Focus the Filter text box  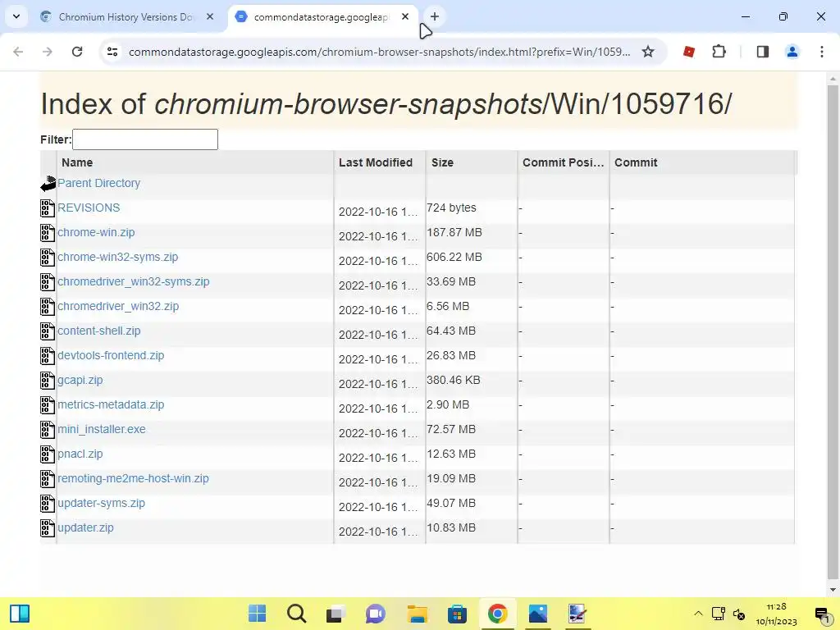[x=145, y=139]
